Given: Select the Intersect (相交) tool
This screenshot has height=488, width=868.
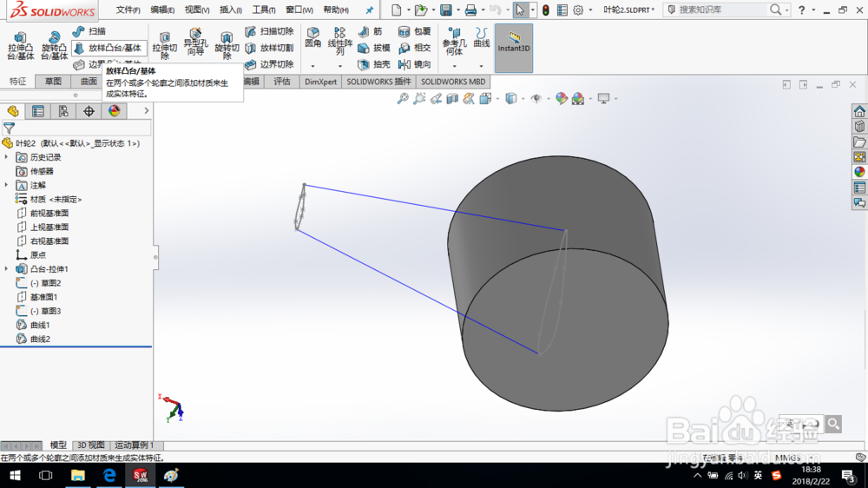Looking at the screenshot, I should coord(415,48).
